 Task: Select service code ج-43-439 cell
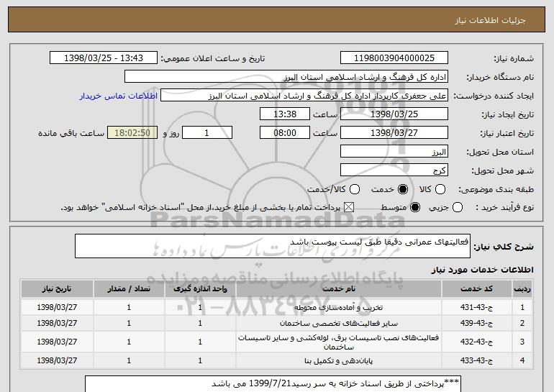tap(476, 323)
